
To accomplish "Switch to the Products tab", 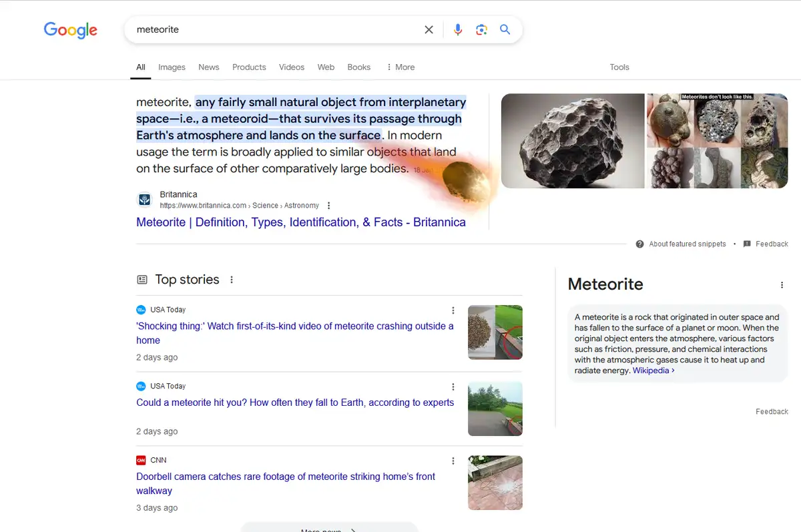I will coord(249,67).
